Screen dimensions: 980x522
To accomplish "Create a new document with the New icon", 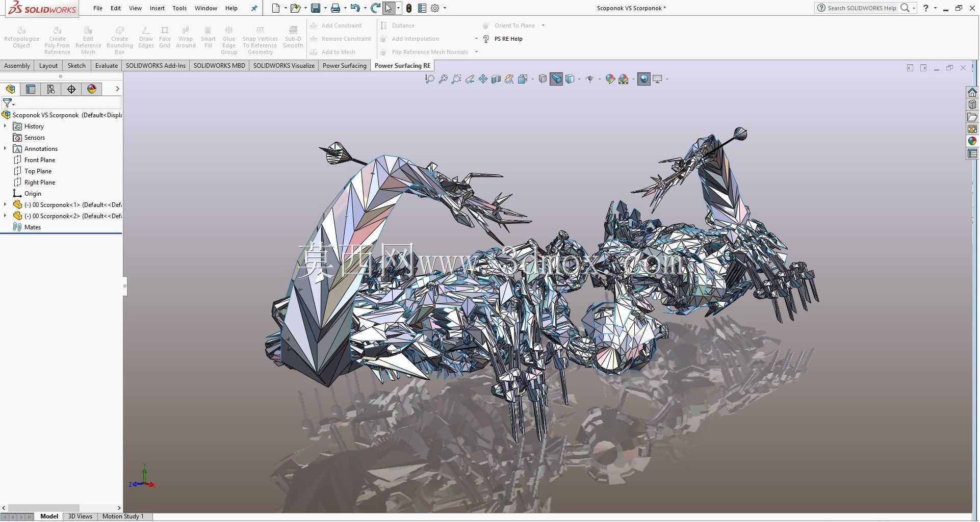I will (x=276, y=8).
